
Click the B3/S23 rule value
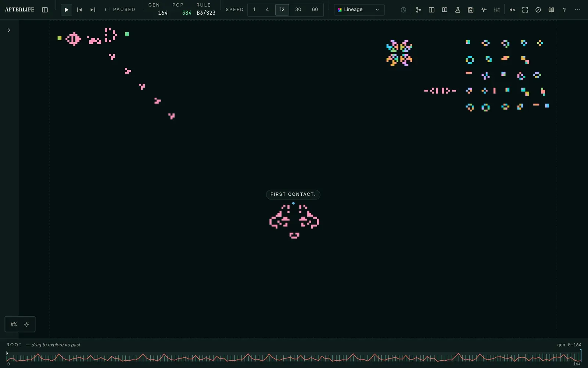tap(206, 13)
